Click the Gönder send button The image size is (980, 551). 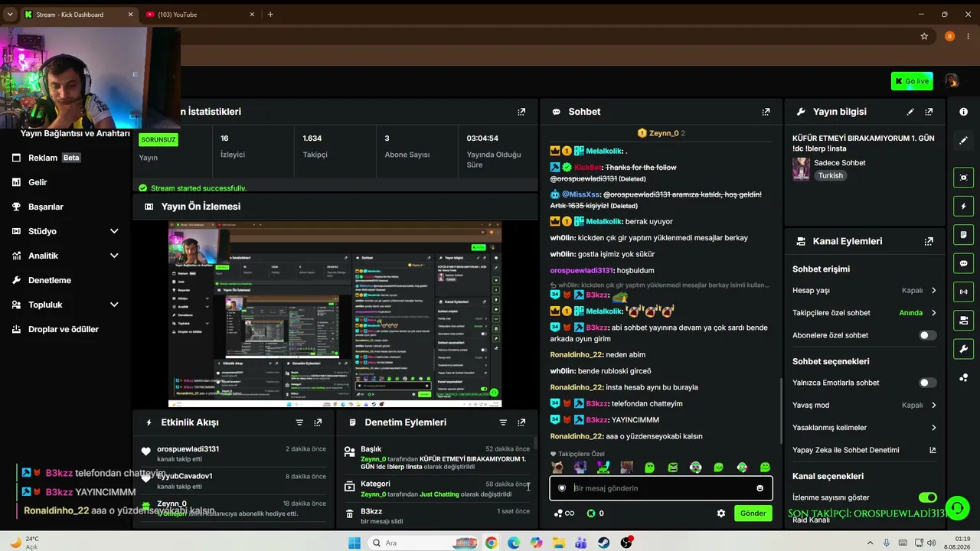[753, 514]
